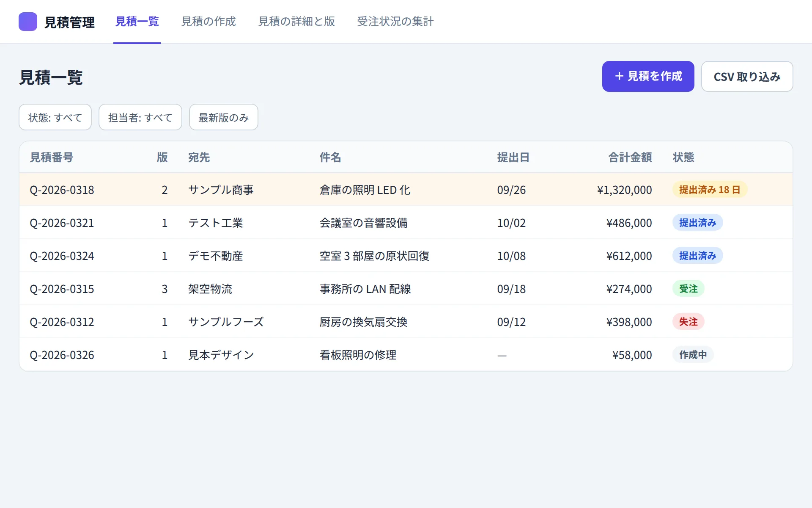The image size is (812, 508).
Task: Click the subject 事務所の LAN 配線
Action: tap(365, 289)
